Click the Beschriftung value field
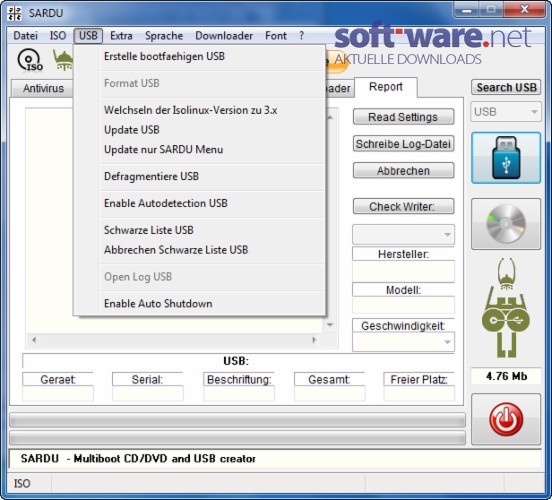This screenshot has width=552, height=500. [x=239, y=393]
